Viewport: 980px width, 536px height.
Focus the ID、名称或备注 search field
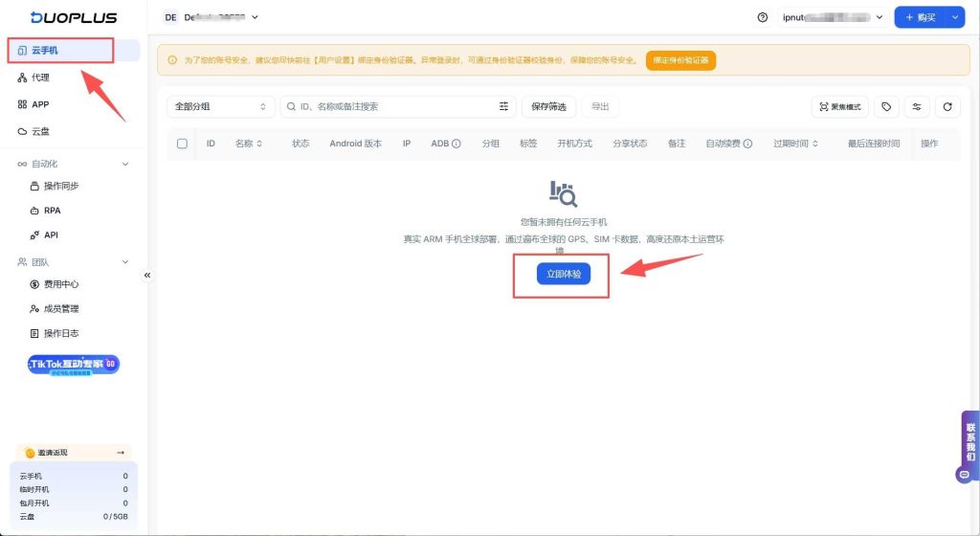(x=392, y=107)
